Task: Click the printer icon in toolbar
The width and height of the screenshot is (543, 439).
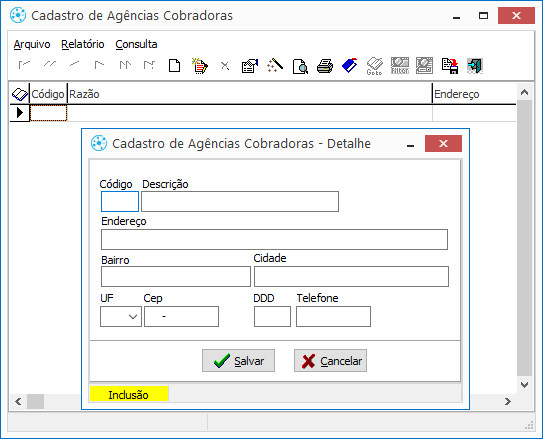Action: [325, 66]
